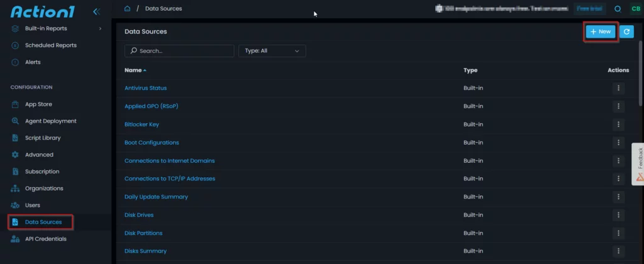Collapse the sidebar with double-chevron icon
Viewport: 644px width, 264px height.
tap(96, 11)
